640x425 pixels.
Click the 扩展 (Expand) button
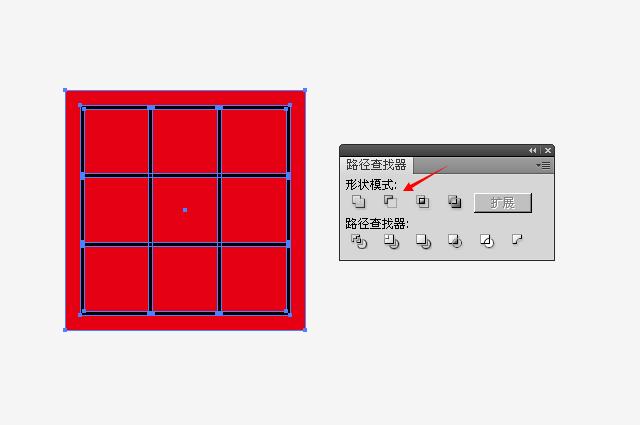point(503,203)
